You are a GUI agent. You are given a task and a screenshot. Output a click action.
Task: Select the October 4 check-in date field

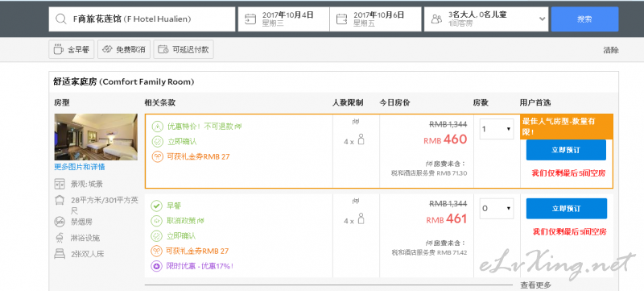click(283, 19)
